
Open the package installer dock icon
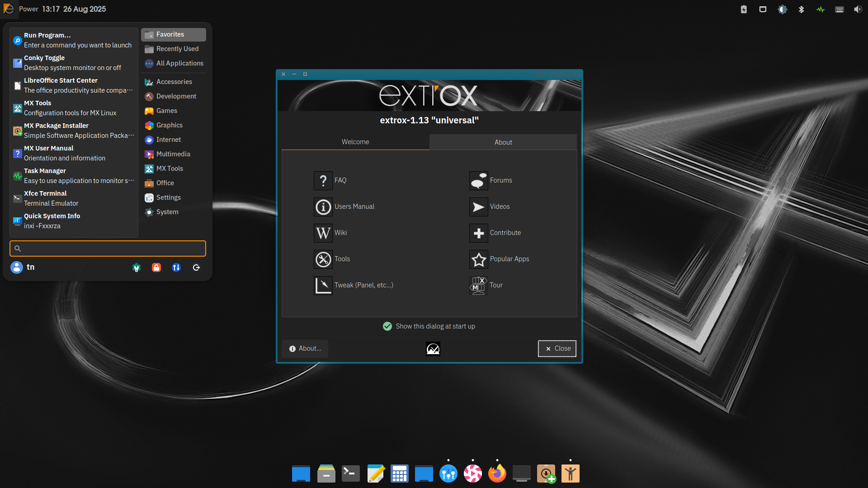pos(546,474)
